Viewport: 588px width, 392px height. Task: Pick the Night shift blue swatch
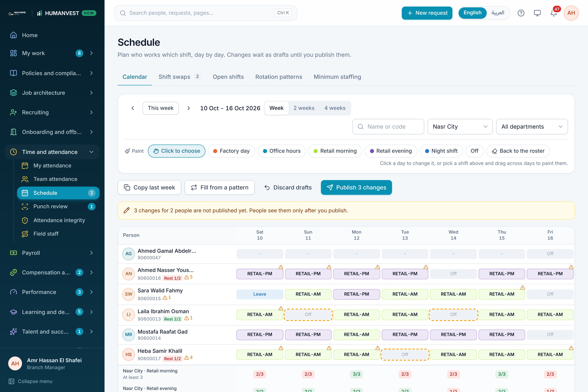point(441,151)
